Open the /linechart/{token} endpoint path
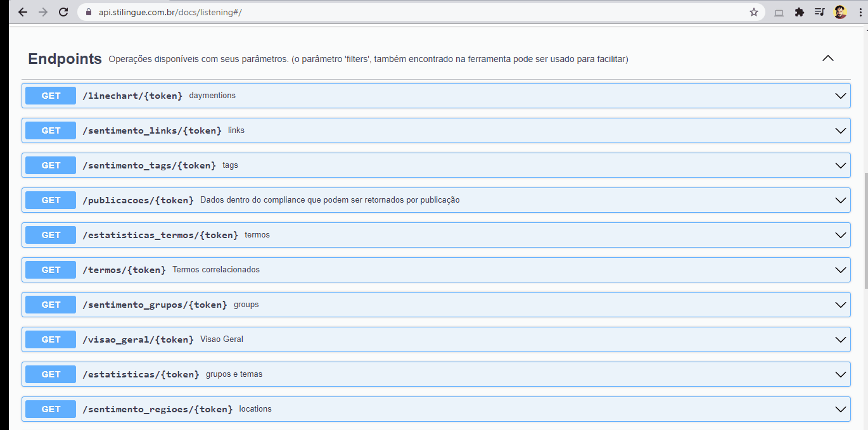868x430 pixels. (132, 96)
